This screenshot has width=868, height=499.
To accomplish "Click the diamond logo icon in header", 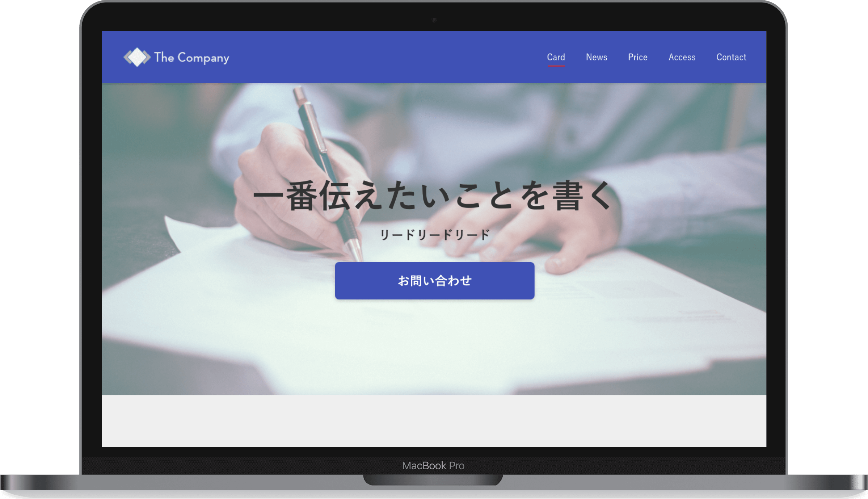I will 136,56.
